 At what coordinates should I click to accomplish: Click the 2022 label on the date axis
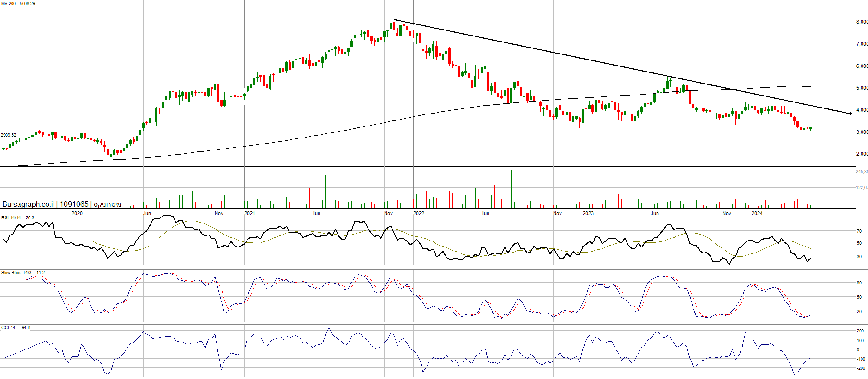[x=419, y=213]
